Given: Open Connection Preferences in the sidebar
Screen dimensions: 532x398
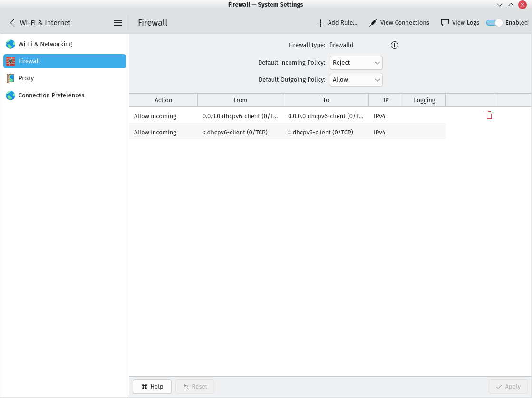Looking at the screenshot, I should tap(65, 95).
